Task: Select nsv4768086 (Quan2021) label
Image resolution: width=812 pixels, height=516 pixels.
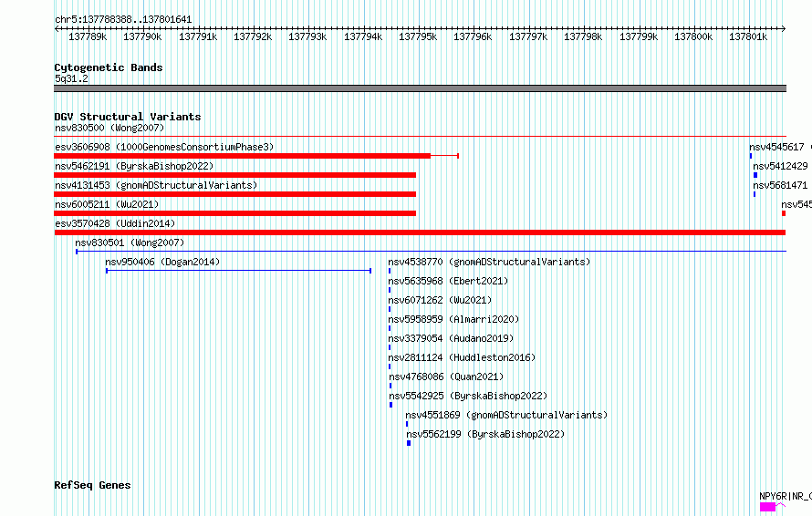Action: click(446, 377)
